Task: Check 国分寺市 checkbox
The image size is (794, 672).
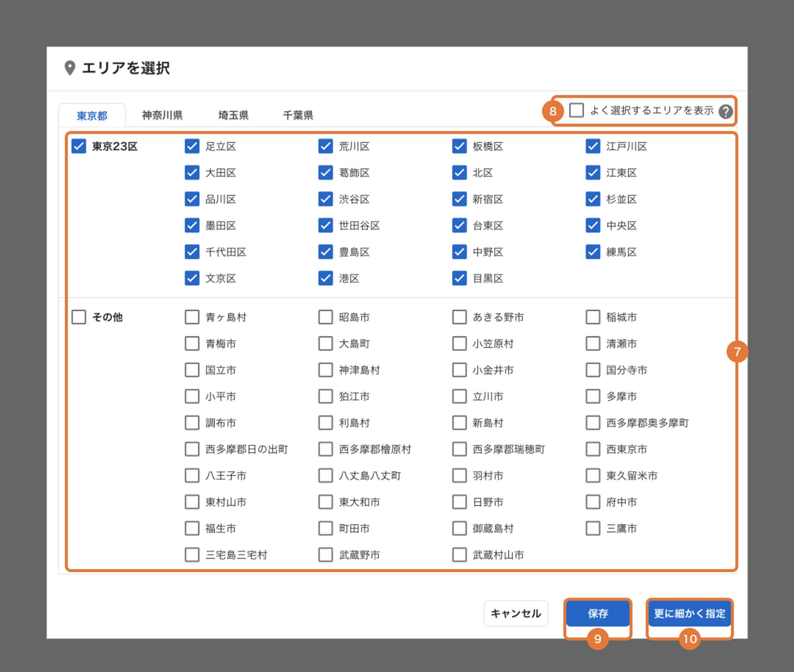Action: tap(593, 370)
